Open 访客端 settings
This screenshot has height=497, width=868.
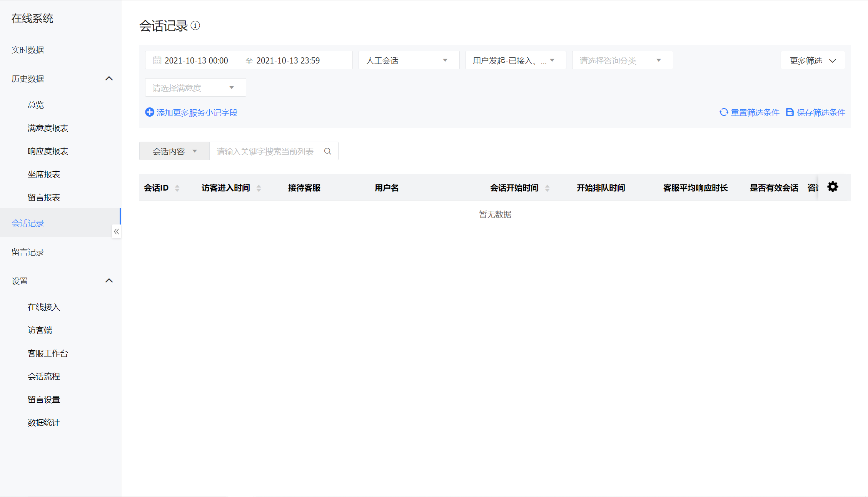click(x=40, y=330)
